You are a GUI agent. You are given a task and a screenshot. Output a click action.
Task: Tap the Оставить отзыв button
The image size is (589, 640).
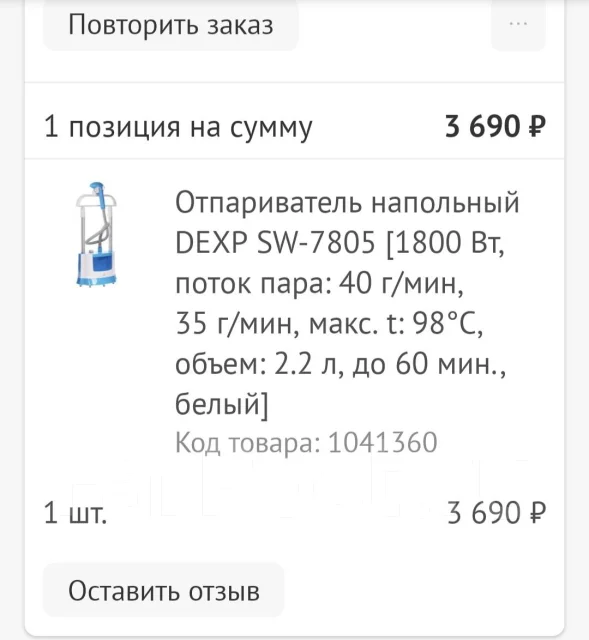tap(164, 591)
